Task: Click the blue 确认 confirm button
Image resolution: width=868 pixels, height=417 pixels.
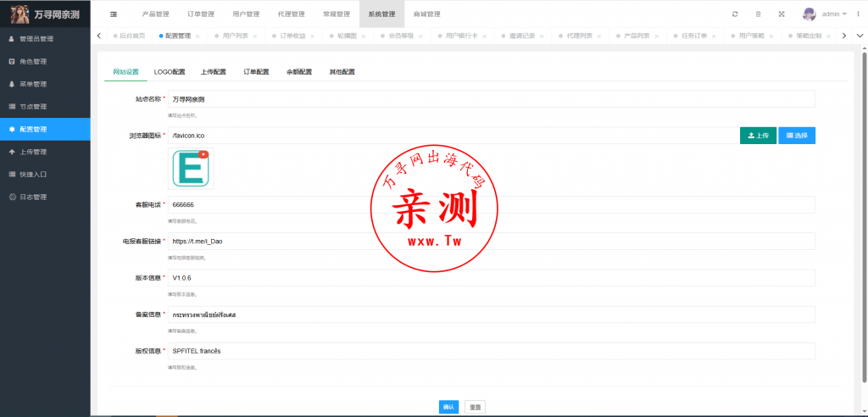Action: [x=448, y=407]
